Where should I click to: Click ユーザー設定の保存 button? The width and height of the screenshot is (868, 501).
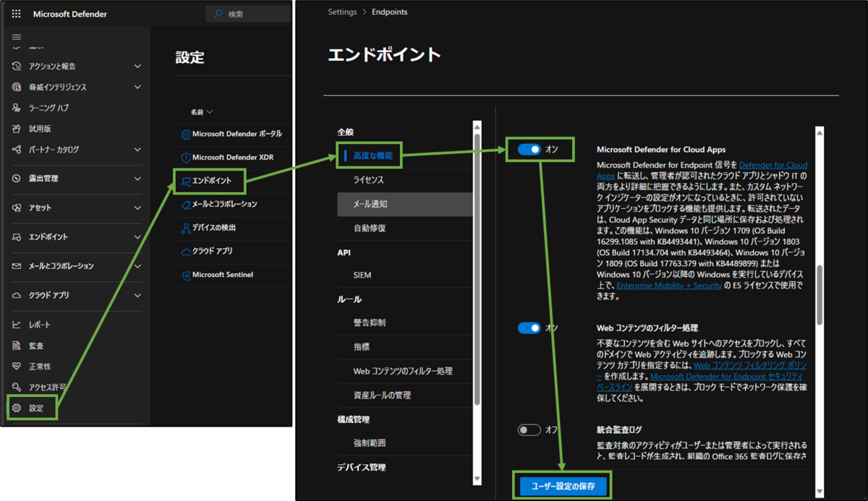563,487
